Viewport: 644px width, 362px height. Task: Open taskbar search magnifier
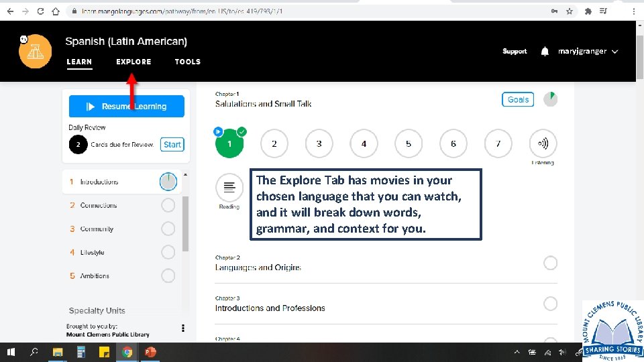pos(34,352)
